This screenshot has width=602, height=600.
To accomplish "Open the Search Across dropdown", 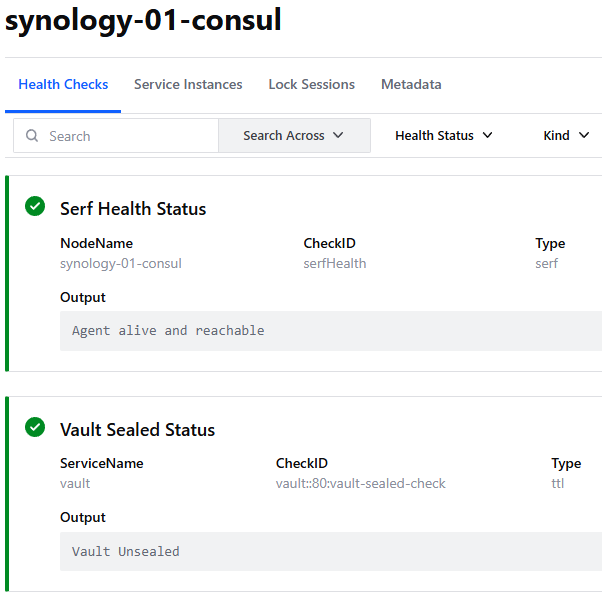I will click(294, 136).
